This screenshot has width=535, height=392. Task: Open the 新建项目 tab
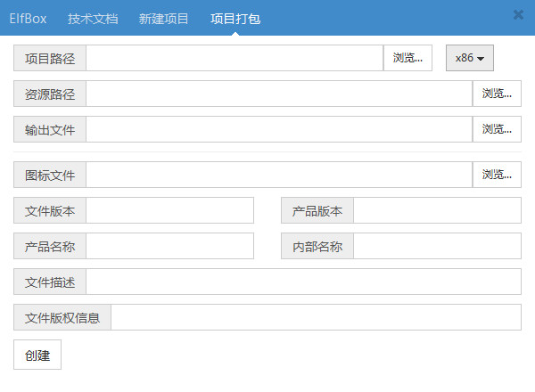(x=164, y=18)
